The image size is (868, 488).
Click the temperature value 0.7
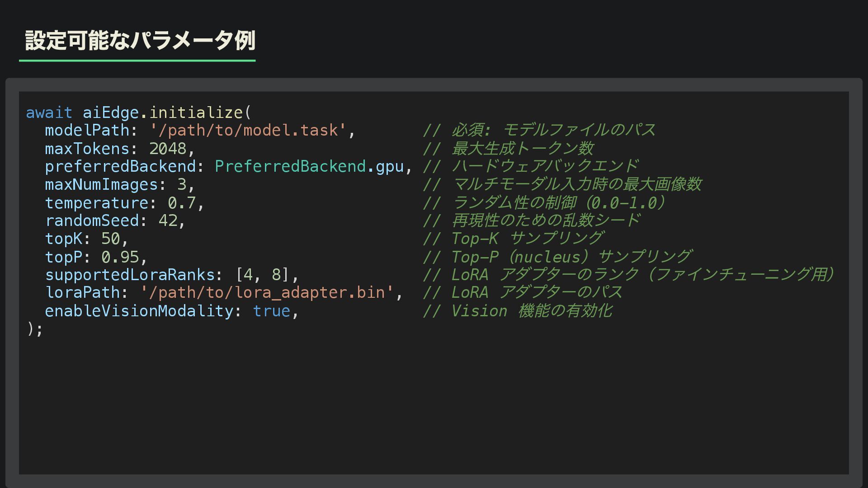click(x=181, y=203)
